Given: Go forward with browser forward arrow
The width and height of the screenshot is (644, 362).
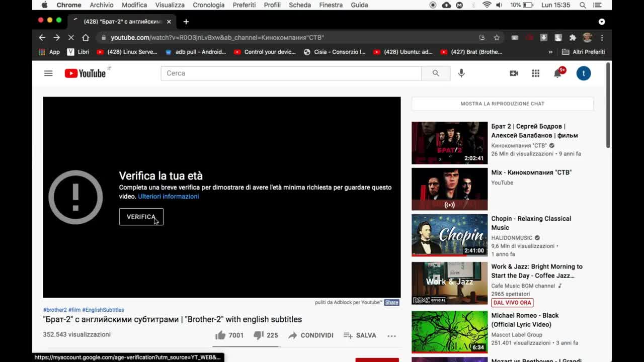Looking at the screenshot, I should 56,38.
